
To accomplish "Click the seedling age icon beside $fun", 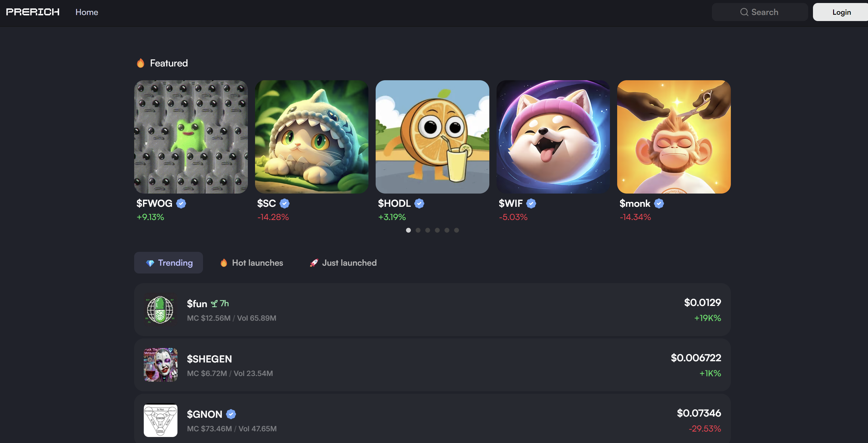I will coord(214,304).
